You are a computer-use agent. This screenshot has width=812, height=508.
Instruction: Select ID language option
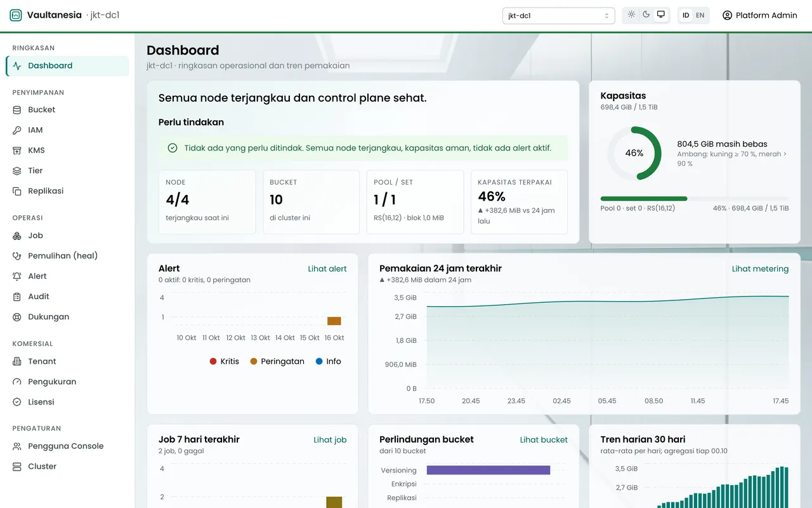[x=686, y=15]
